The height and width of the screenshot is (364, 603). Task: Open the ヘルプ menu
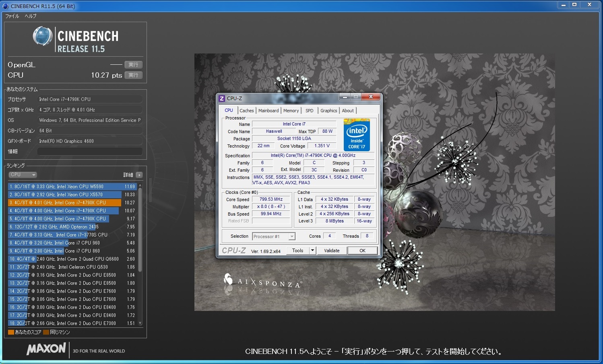pos(31,16)
